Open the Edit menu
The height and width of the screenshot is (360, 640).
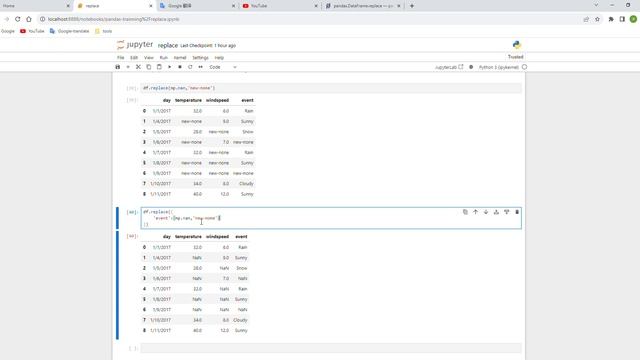tap(134, 58)
